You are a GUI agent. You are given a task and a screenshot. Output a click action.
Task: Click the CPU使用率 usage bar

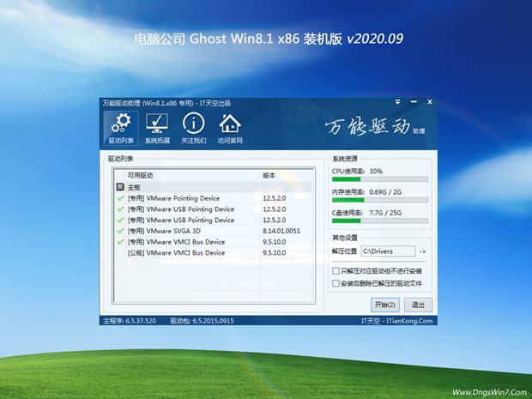click(x=381, y=180)
